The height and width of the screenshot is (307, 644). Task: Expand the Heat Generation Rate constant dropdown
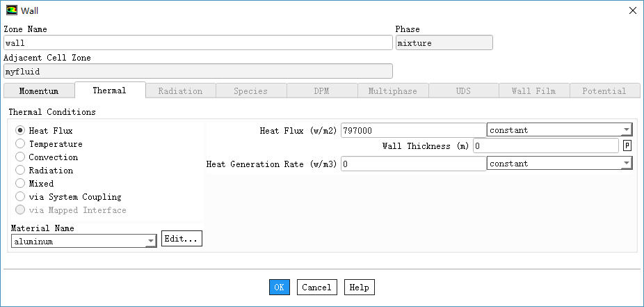(559, 164)
